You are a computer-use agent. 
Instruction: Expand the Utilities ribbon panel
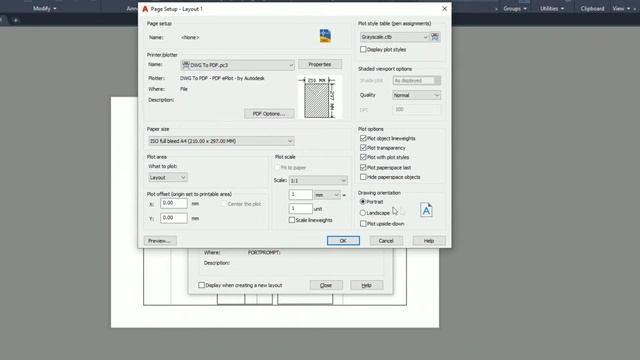(552, 8)
